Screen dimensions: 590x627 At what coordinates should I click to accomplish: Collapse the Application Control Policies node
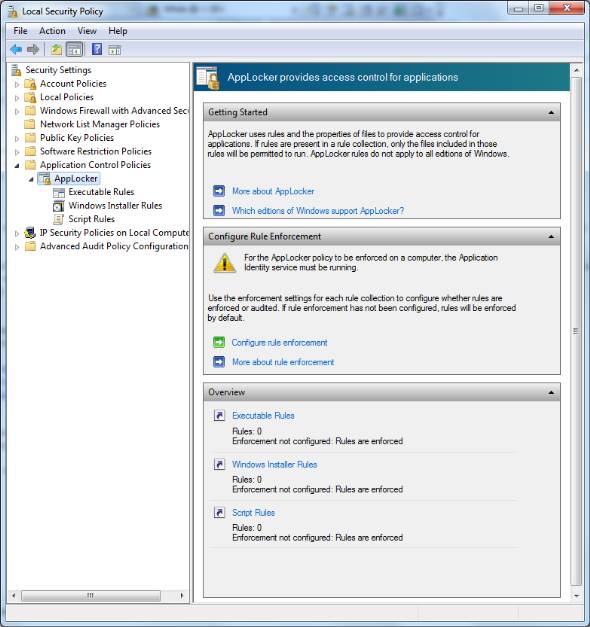17,166
